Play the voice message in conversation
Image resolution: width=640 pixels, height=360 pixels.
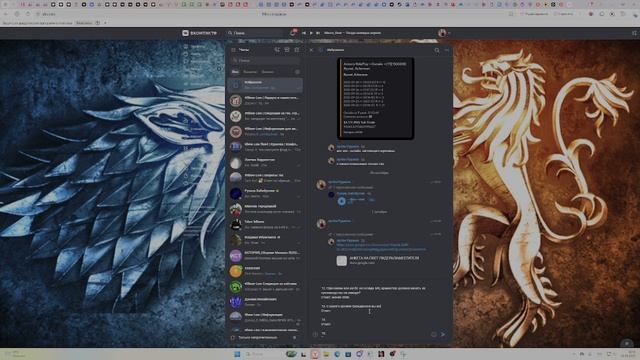point(342,201)
